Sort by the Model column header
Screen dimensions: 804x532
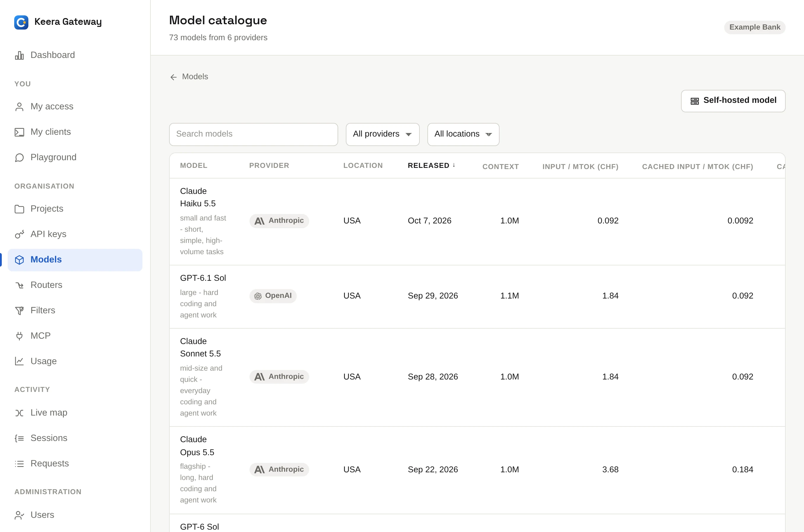[193, 166]
